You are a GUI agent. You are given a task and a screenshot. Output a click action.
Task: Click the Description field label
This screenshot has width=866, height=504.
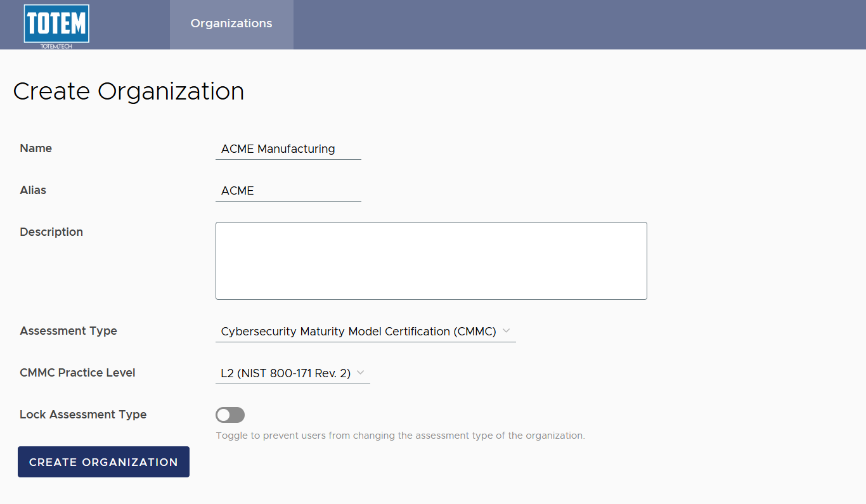(51, 232)
